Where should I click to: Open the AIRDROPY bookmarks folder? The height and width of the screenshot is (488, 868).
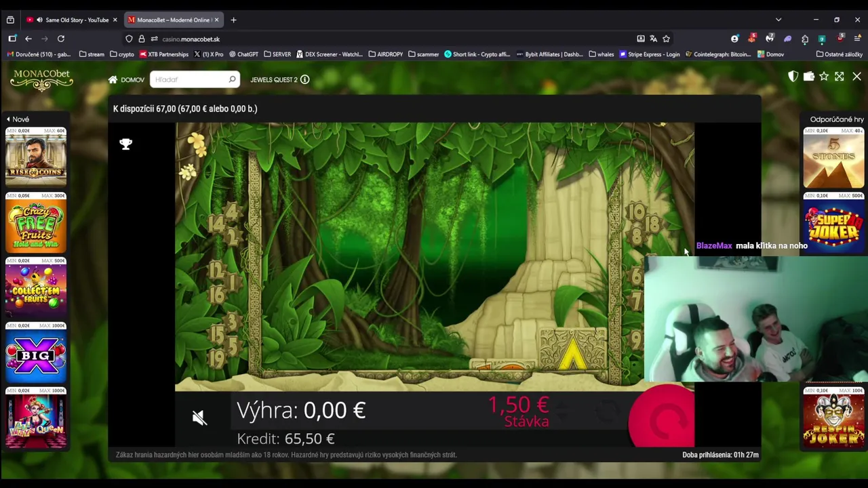[x=385, y=54]
